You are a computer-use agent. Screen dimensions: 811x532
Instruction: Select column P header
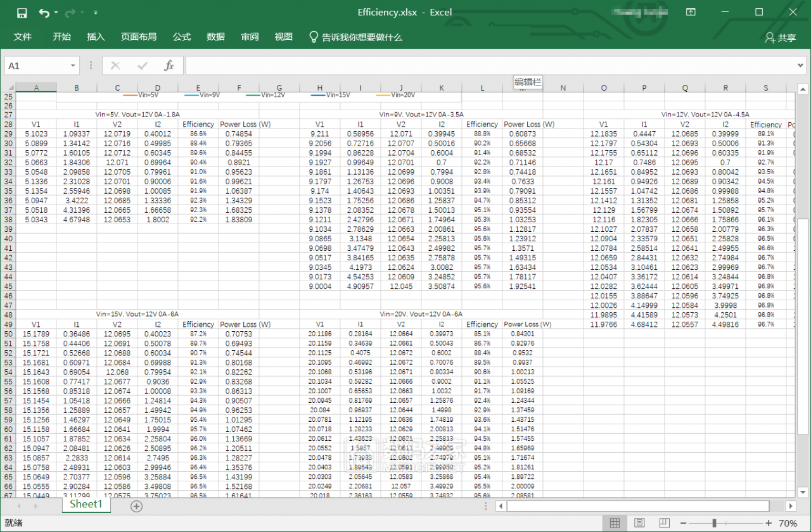[644, 87]
